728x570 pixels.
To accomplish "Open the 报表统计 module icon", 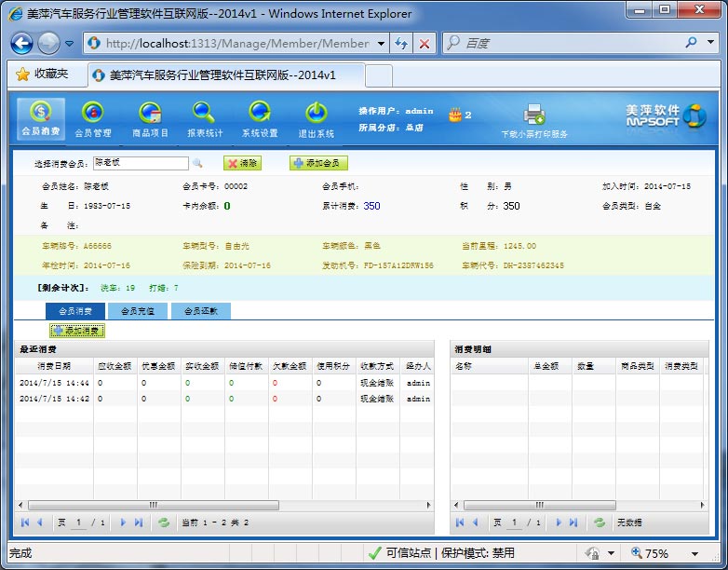I will tap(205, 114).
